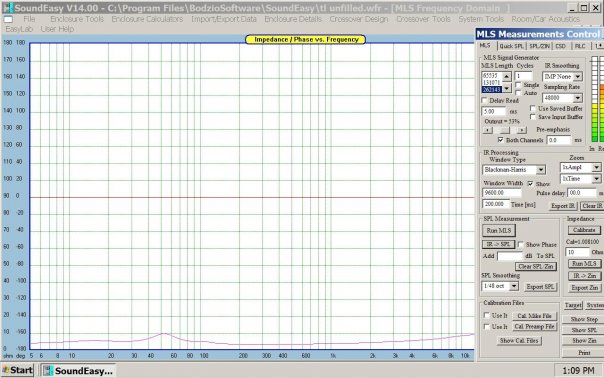Select 262143 in MLS Length list
The height and width of the screenshot is (378, 604).
492,89
